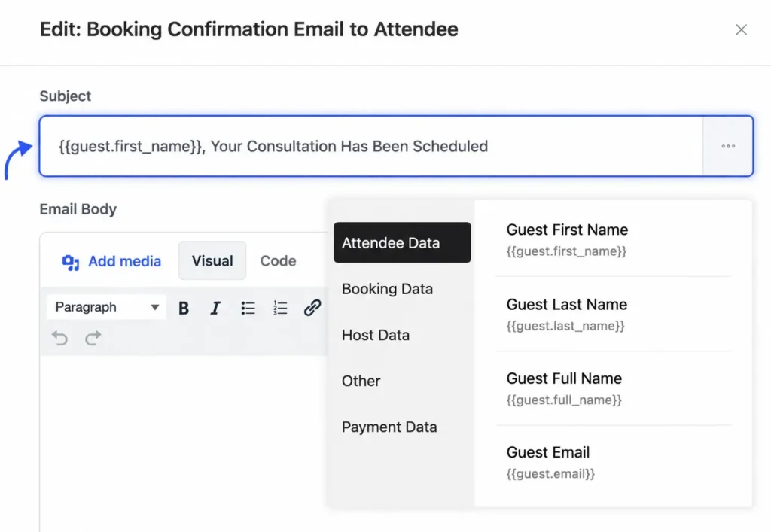The image size is (771, 532).
Task: Redo the last edit
Action: pyautogui.click(x=93, y=338)
